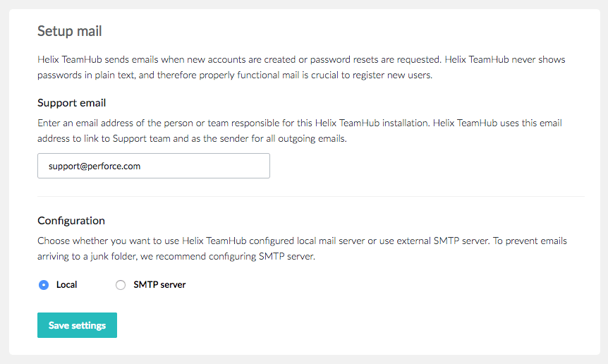Click the support@perforce.com text in the field
This screenshot has width=608, height=364.
[x=95, y=166]
